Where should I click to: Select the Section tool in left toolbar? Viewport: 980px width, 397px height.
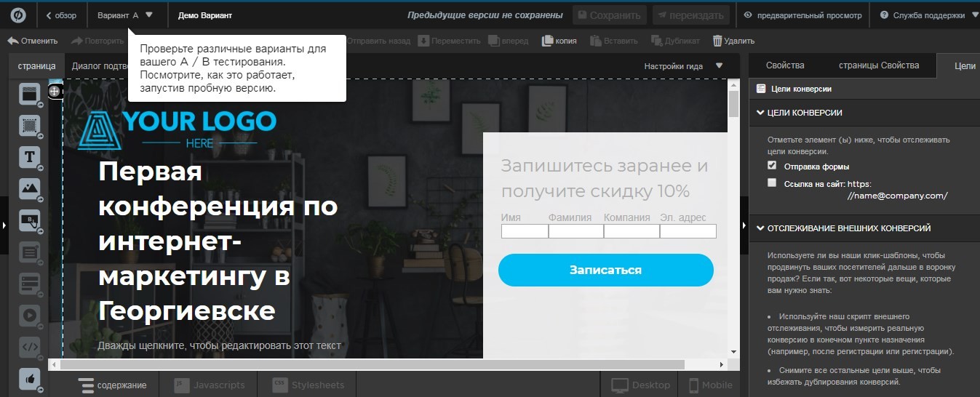point(29,94)
